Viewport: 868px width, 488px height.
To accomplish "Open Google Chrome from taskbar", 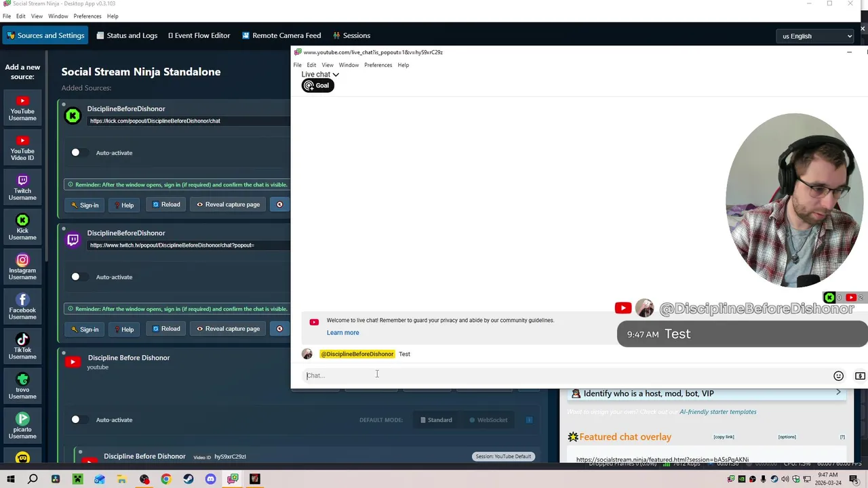I will pos(166,479).
